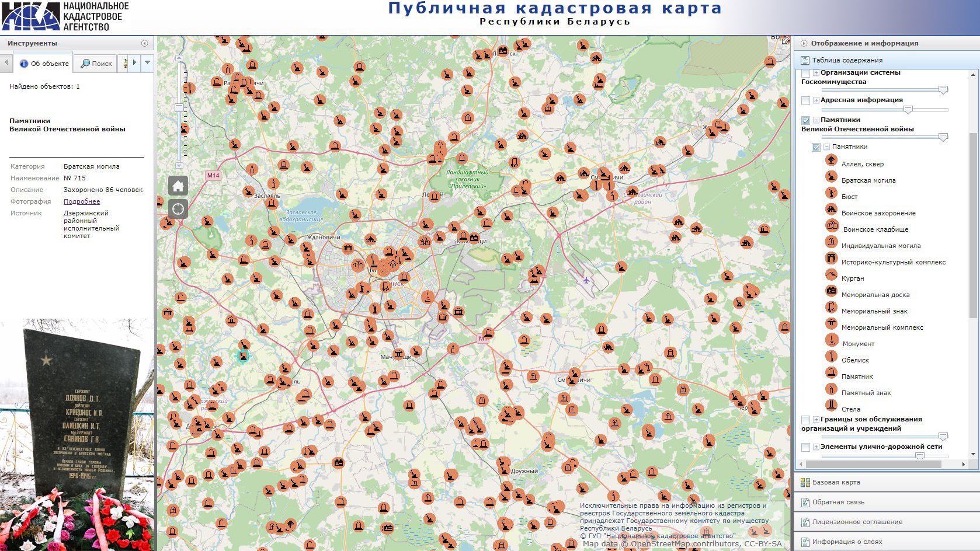Click the Обелиск legend icon

pos(831,357)
